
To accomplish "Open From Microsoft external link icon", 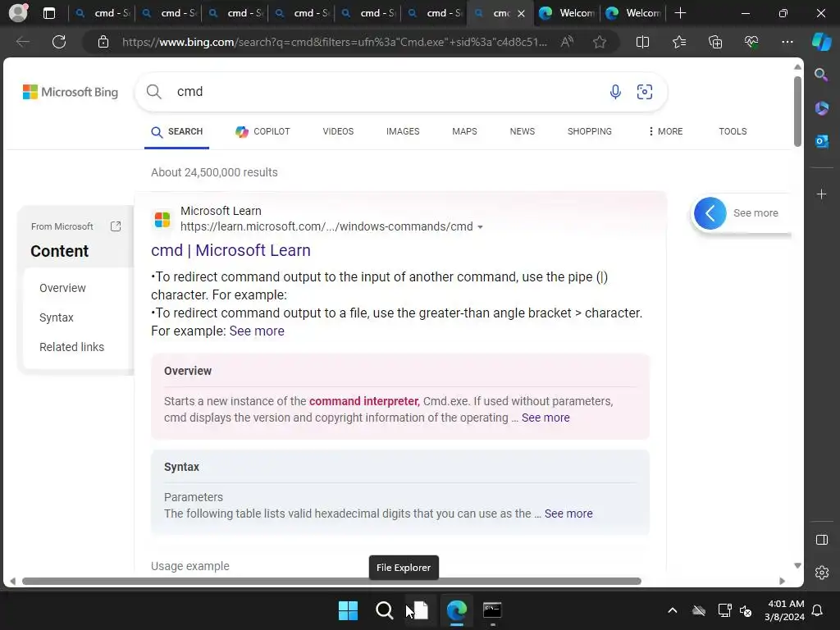I will 116,226.
